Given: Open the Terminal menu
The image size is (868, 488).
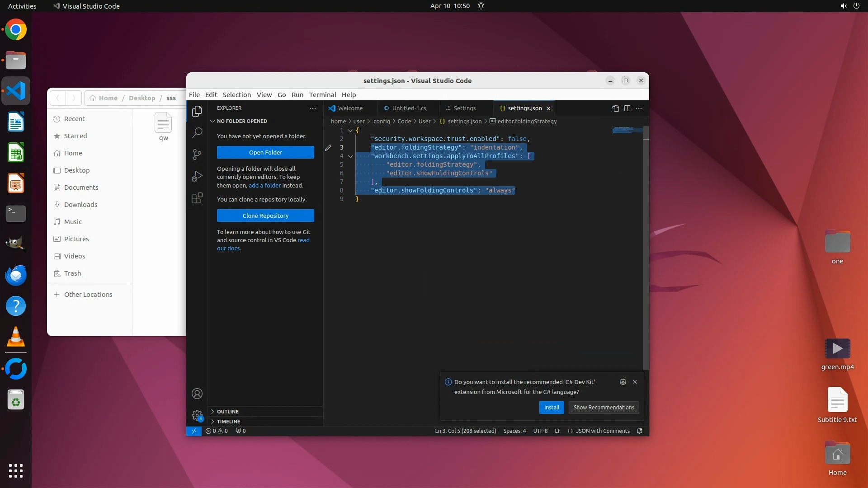Looking at the screenshot, I should click(x=322, y=95).
